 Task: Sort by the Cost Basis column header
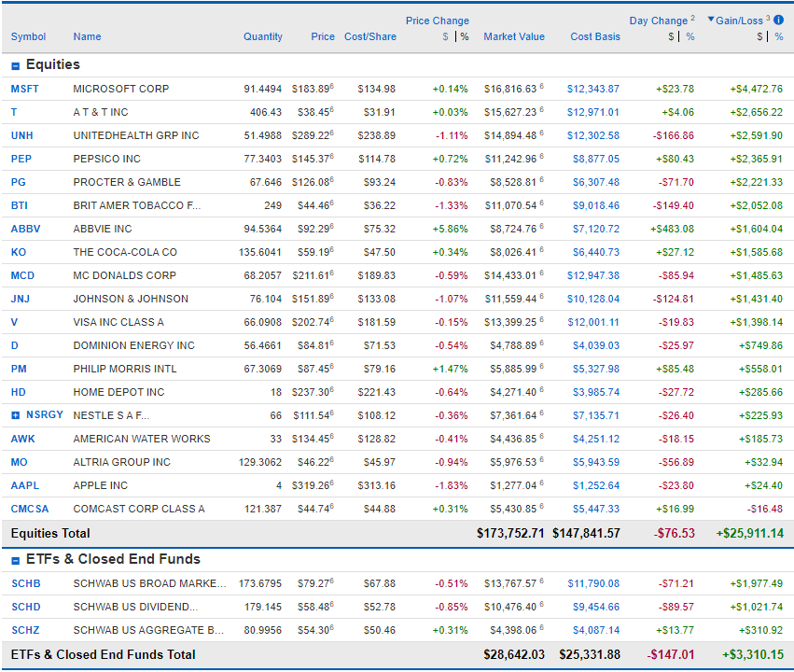595,36
